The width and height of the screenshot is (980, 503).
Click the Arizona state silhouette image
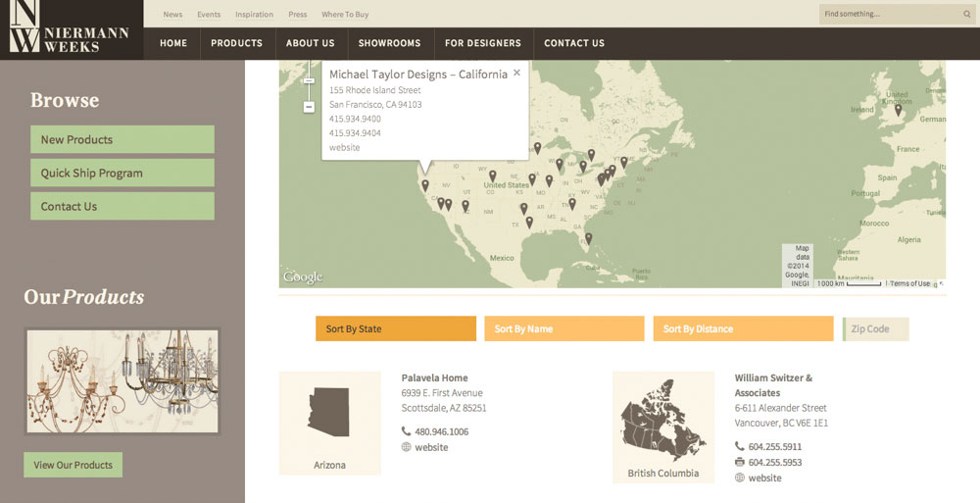coord(329,412)
